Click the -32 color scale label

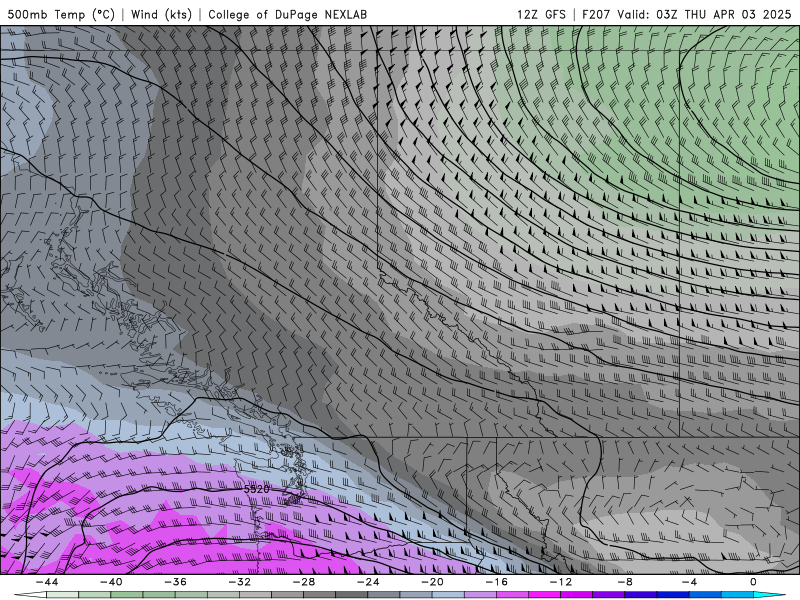coord(239,582)
